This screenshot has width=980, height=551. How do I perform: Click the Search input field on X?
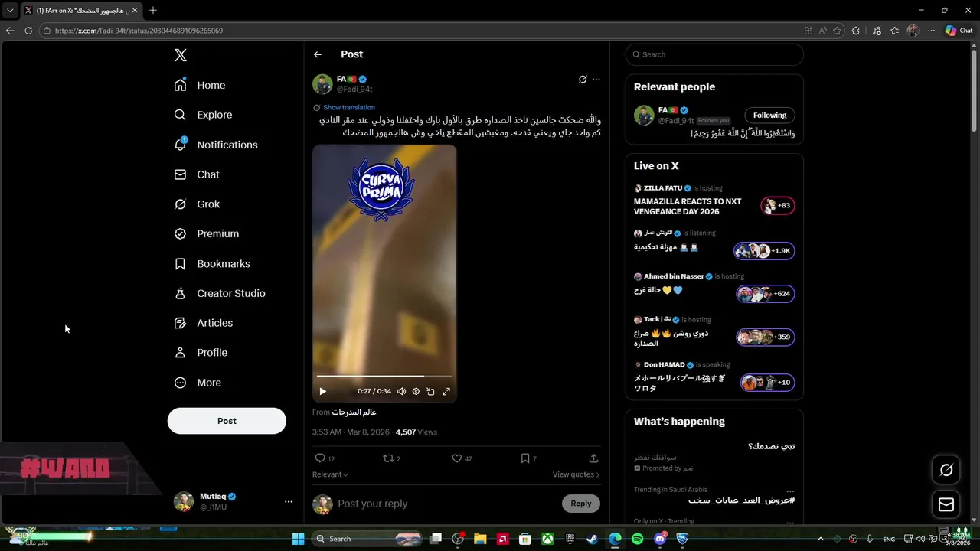[x=714, y=54]
